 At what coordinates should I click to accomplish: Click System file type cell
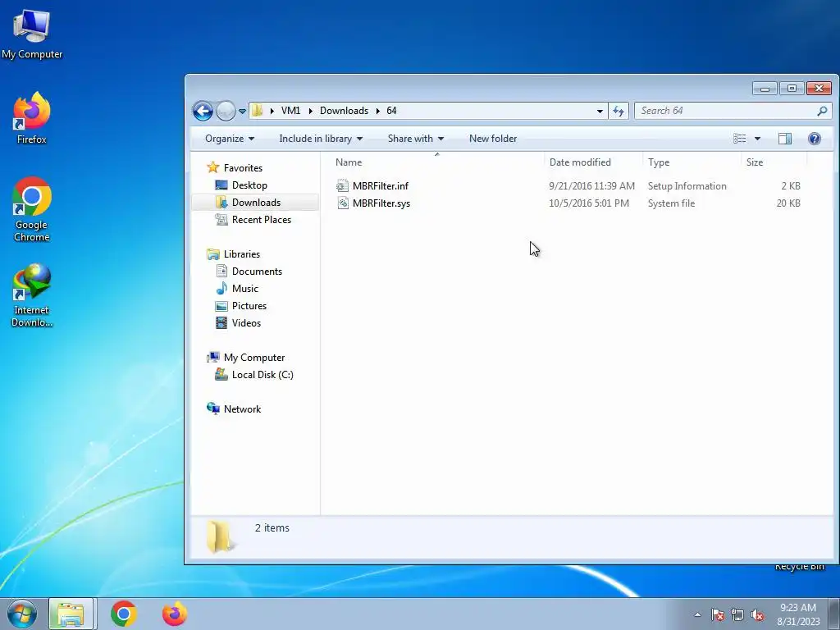click(671, 203)
